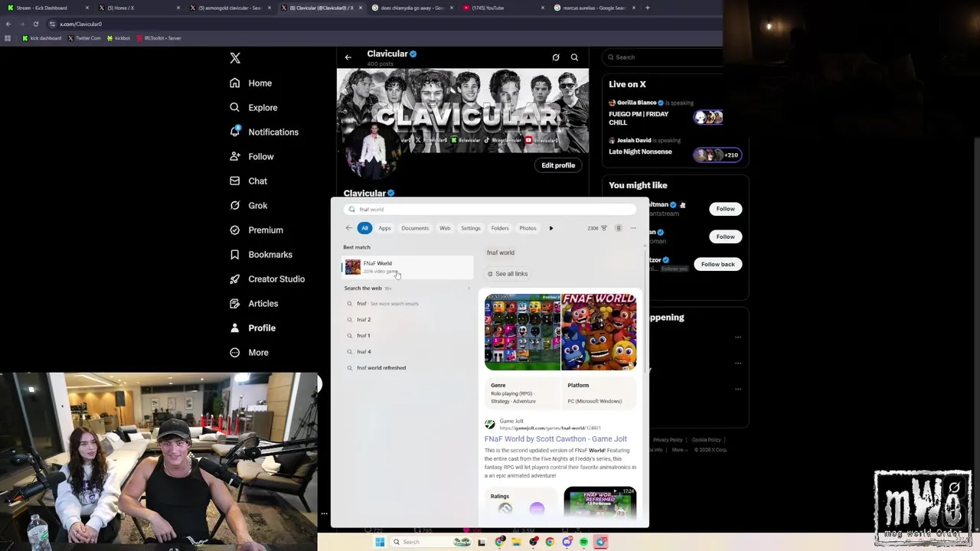980x551 pixels.
Task: Click the search icon in the profile header
Action: (574, 57)
